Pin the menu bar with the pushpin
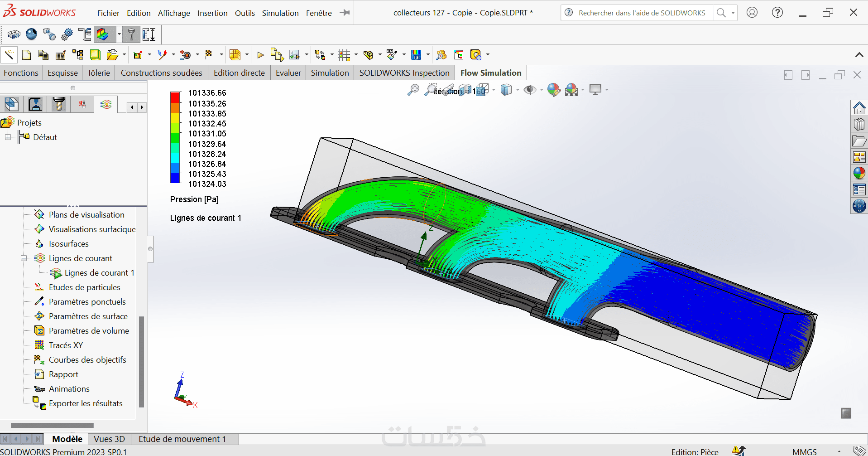Screen dimensions: 868x456 [345, 13]
